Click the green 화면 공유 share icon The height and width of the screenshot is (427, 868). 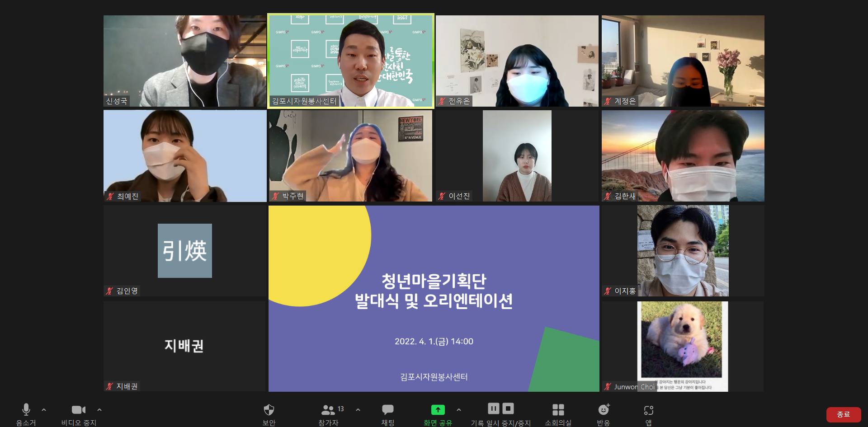[438, 410]
